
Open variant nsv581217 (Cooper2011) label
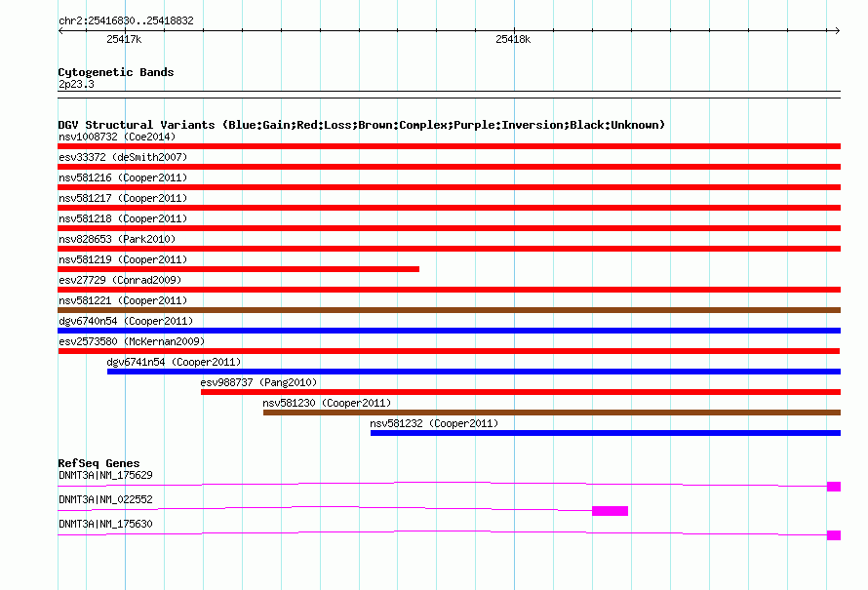123,198
